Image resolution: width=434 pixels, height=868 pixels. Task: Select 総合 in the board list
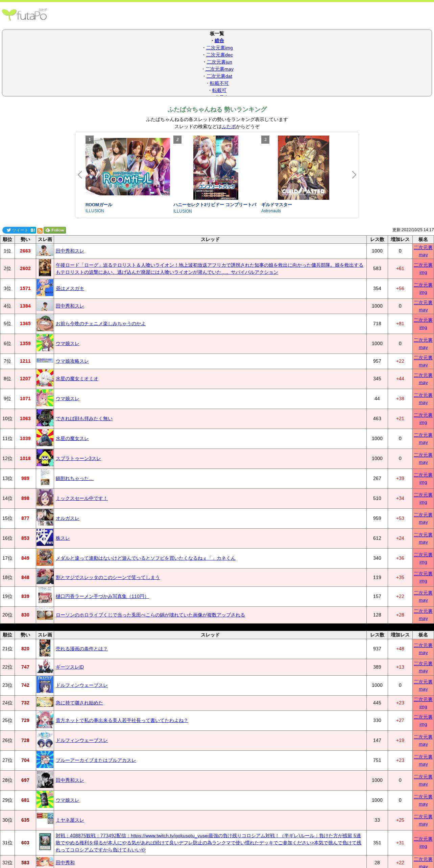point(219,41)
